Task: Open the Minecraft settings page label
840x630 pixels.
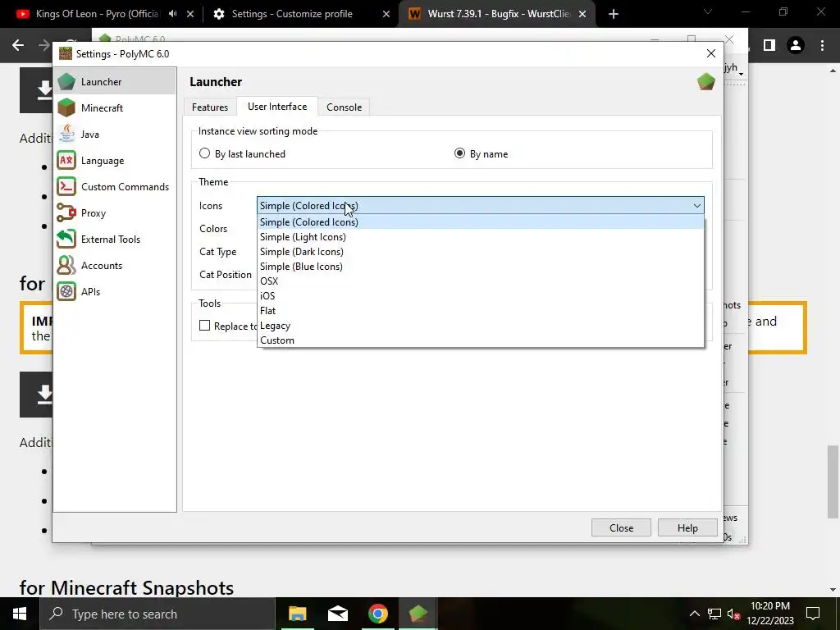Action: [x=102, y=107]
